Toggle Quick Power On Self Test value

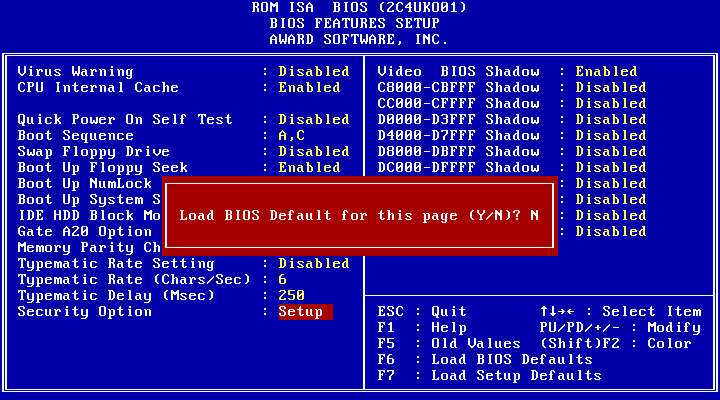tap(314, 119)
